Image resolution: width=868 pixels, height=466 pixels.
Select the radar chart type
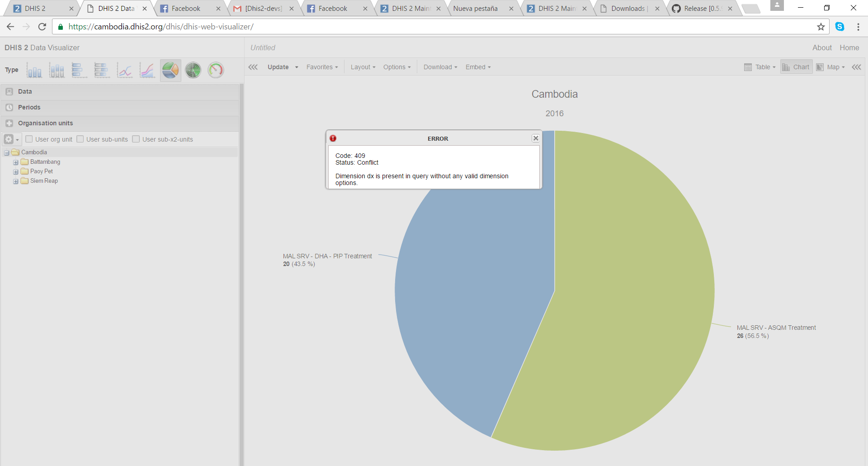point(193,71)
